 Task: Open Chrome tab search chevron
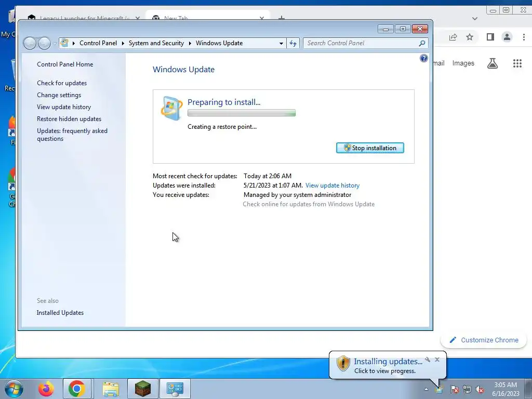click(475, 19)
